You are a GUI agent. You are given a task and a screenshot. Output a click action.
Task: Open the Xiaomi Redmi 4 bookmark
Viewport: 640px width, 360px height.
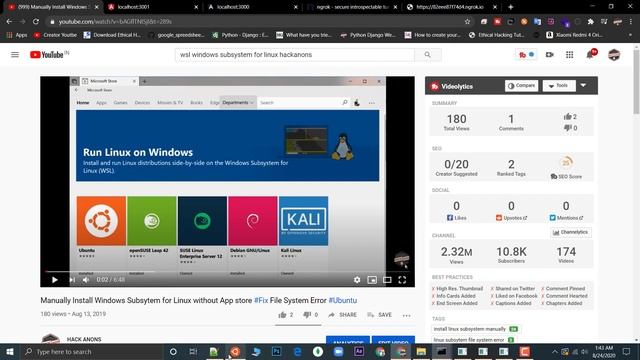point(574,35)
